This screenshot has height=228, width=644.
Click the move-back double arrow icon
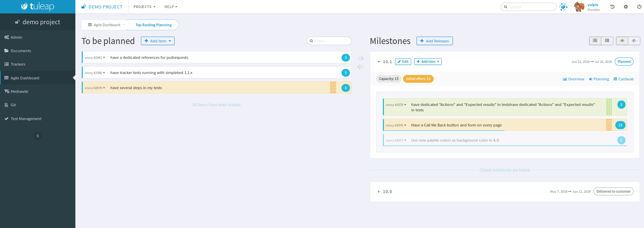point(361,67)
